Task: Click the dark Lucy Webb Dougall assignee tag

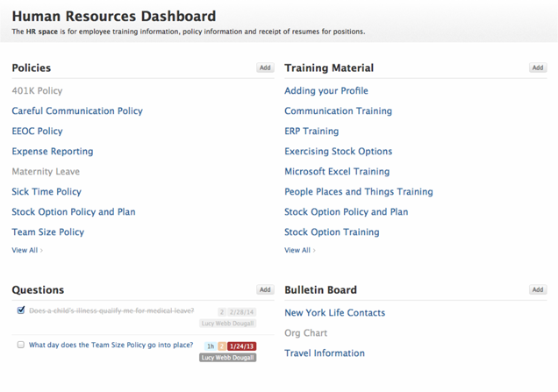Action: pyautogui.click(x=228, y=358)
